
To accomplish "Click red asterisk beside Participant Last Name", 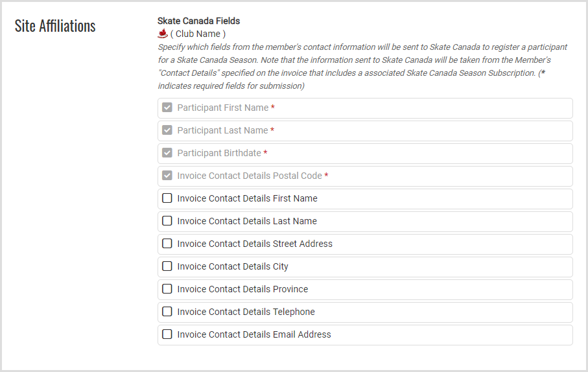I will point(272,131).
